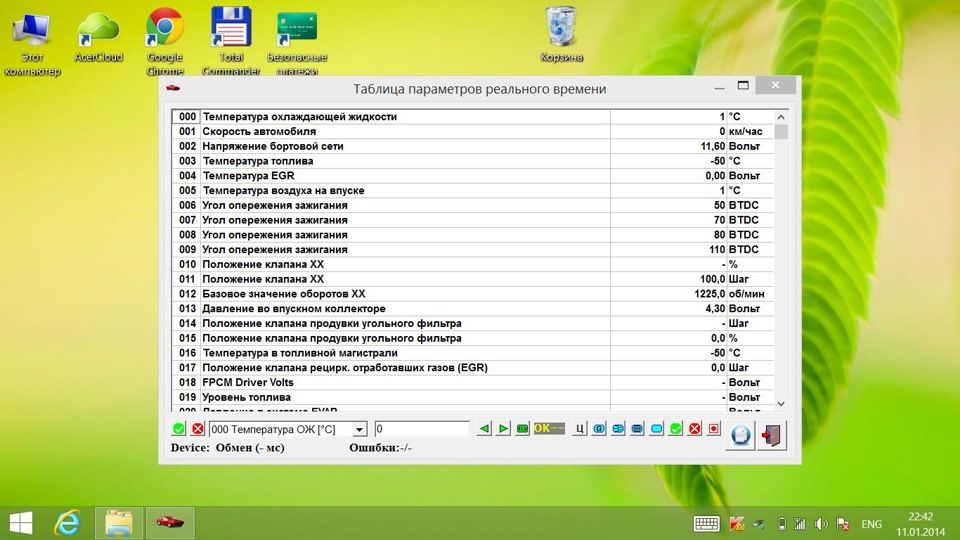This screenshot has height=540, width=960.
Task: Click the Windows Start button
Action: click(x=20, y=522)
